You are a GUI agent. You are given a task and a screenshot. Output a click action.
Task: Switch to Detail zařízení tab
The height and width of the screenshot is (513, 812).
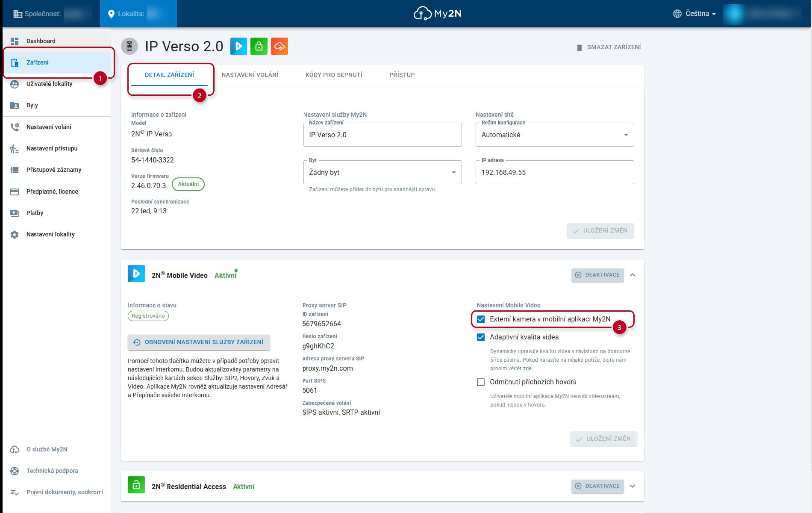pos(169,75)
